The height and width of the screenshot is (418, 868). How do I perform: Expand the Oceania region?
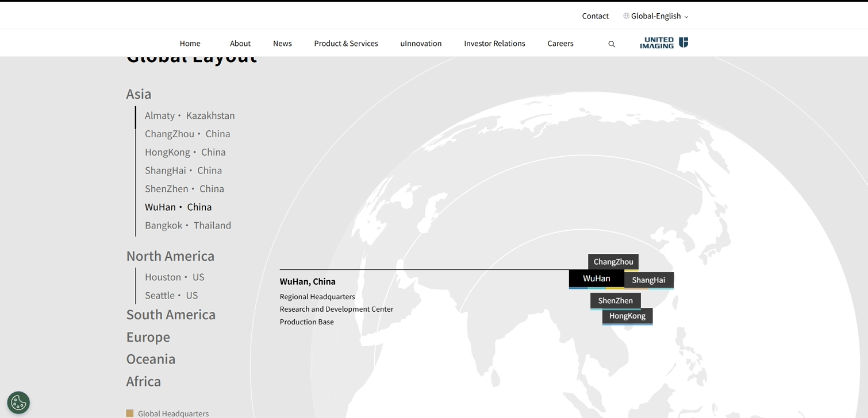click(x=151, y=359)
